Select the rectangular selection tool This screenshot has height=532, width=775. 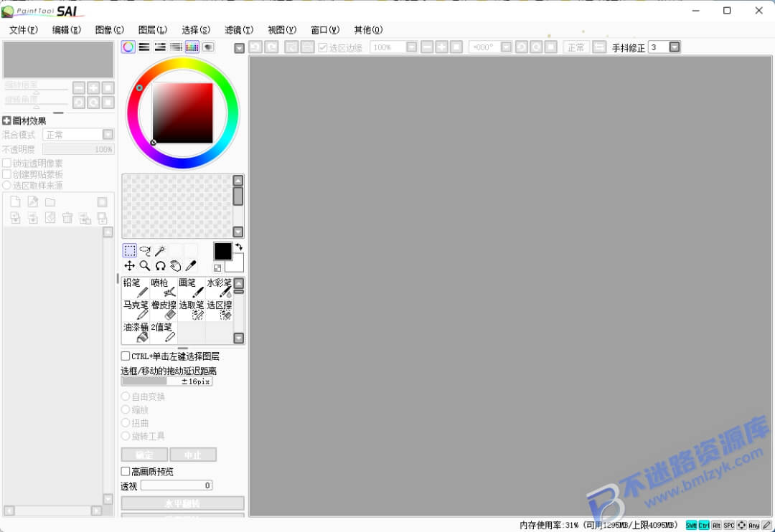point(129,250)
